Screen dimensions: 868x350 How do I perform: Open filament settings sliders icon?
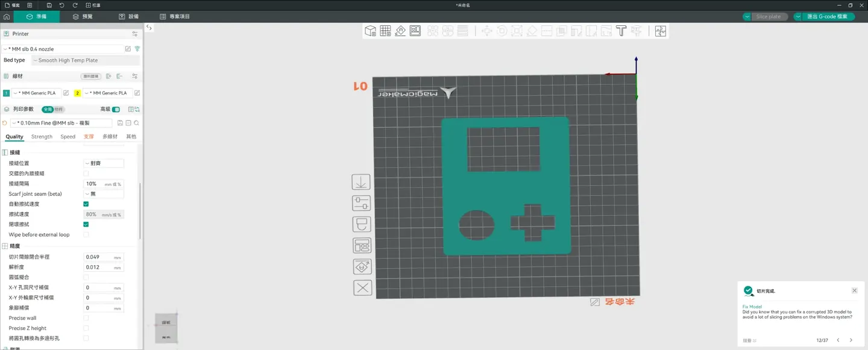(134, 77)
